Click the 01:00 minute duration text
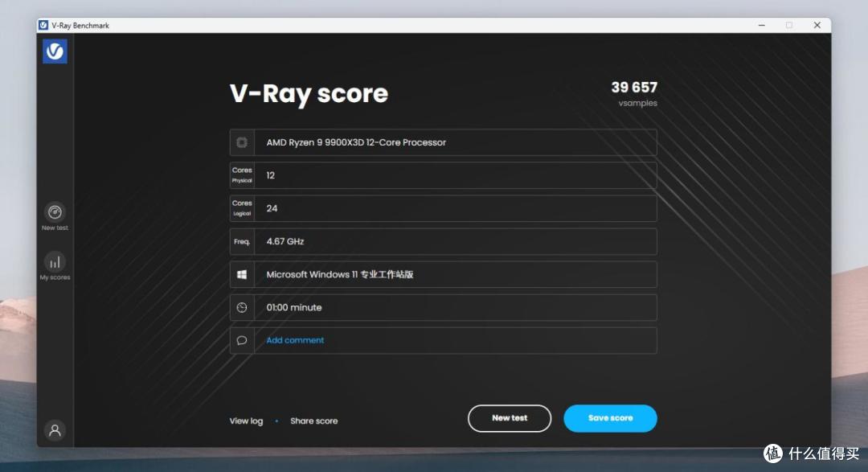 [x=294, y=307]
